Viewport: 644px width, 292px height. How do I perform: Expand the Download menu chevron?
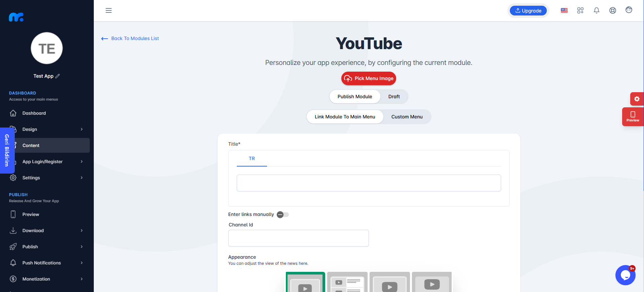coord(82,230)
